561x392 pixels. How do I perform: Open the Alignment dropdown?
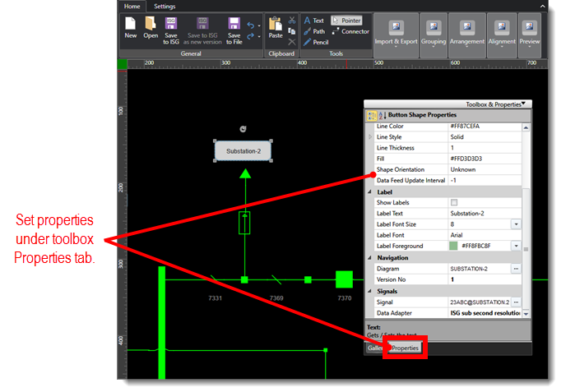503,32
